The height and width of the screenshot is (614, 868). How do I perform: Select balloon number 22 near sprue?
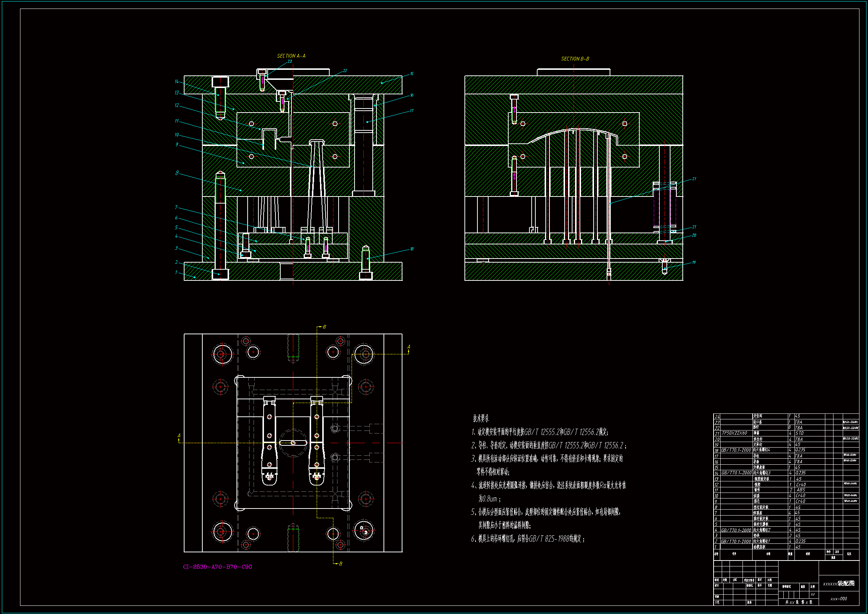point(345,71)
